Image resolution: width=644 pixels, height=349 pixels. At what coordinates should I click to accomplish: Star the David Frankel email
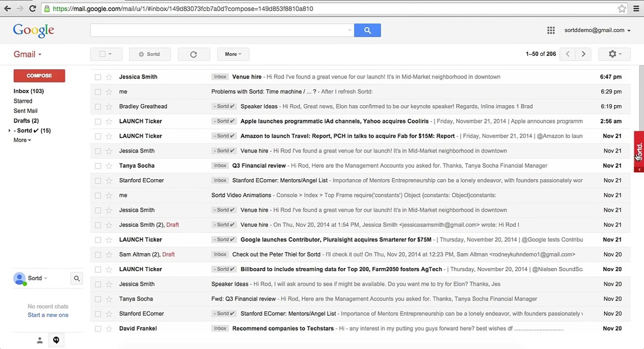tap(109, 328)
